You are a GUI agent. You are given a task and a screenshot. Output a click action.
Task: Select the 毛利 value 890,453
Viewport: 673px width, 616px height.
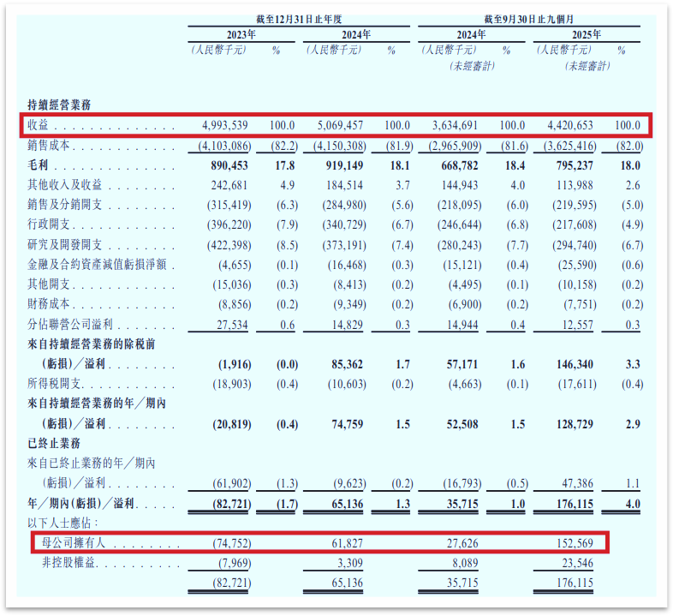click(x=224, y=166)
